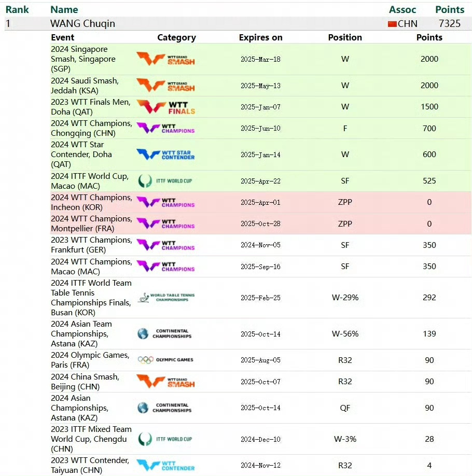Click event 2024 ITTF World Team Championships Finals, Busan

[91, 298]
